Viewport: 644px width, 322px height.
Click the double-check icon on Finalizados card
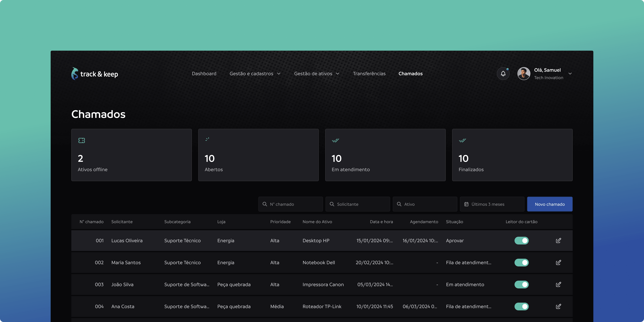463,141
